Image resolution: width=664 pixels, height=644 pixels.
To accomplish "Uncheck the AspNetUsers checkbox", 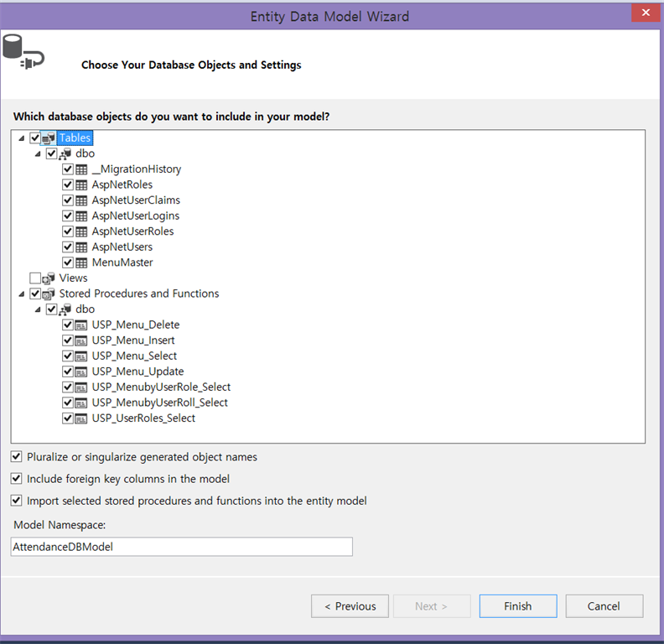I will [x=68, y=247].
